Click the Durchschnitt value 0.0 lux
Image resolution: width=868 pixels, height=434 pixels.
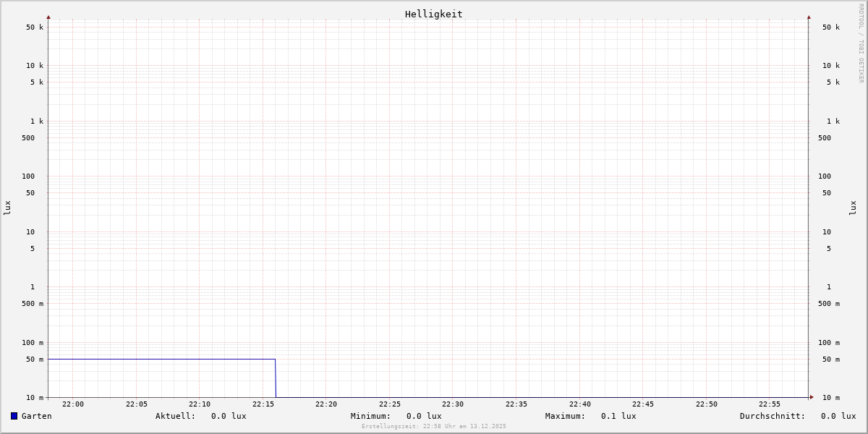point(838,416)
